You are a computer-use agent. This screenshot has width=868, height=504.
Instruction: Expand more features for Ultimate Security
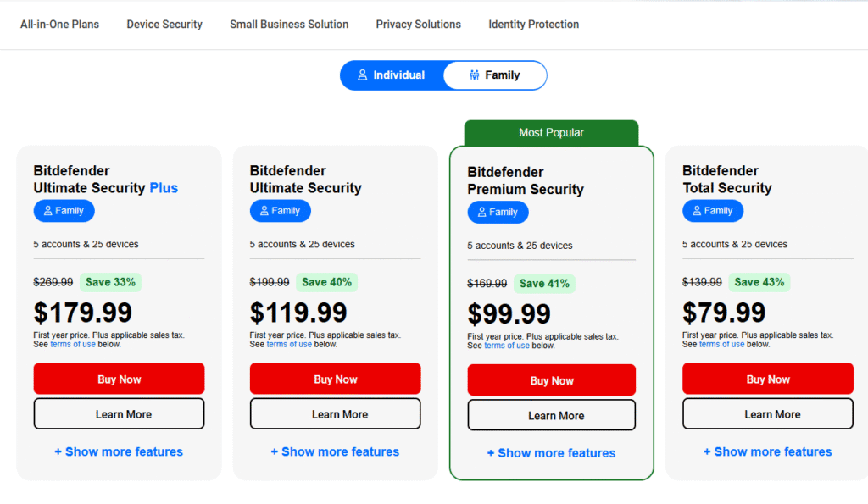(x=335, y=452)
